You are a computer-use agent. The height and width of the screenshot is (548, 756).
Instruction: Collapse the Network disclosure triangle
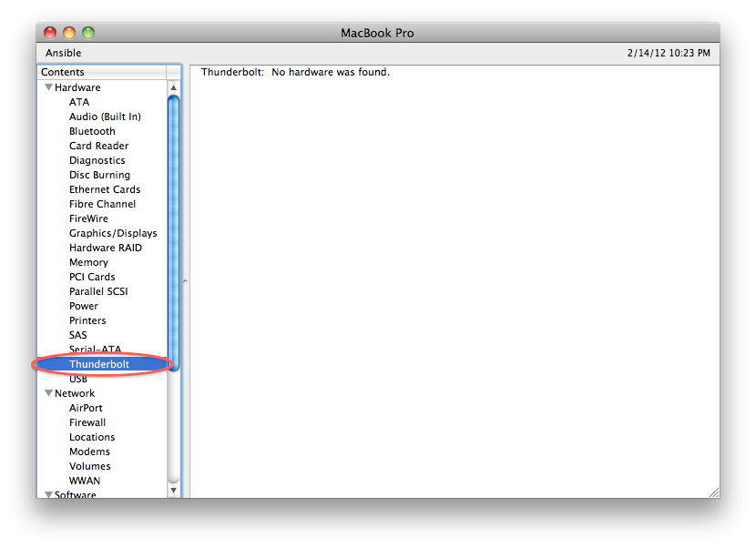click(x=48, y=393)
